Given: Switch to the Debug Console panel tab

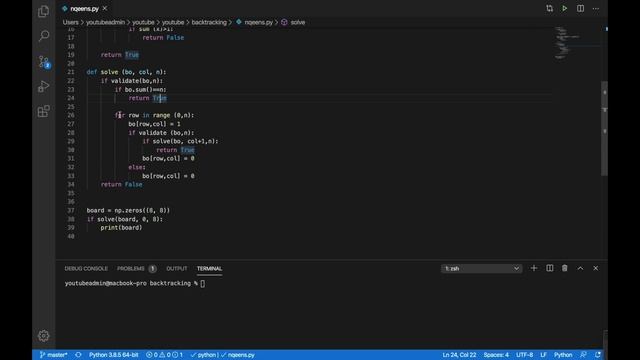Looking at the screenshot, I should [x=86, y=269].
